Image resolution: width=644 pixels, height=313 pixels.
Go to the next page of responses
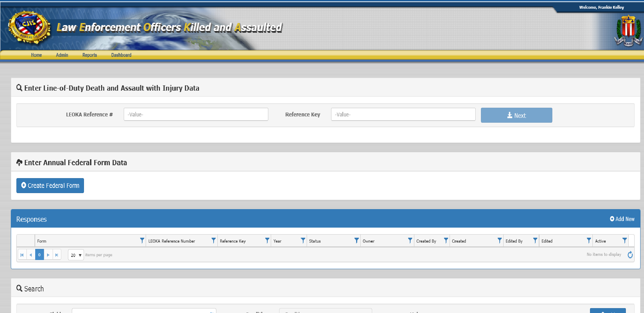(x=48, y=255)
